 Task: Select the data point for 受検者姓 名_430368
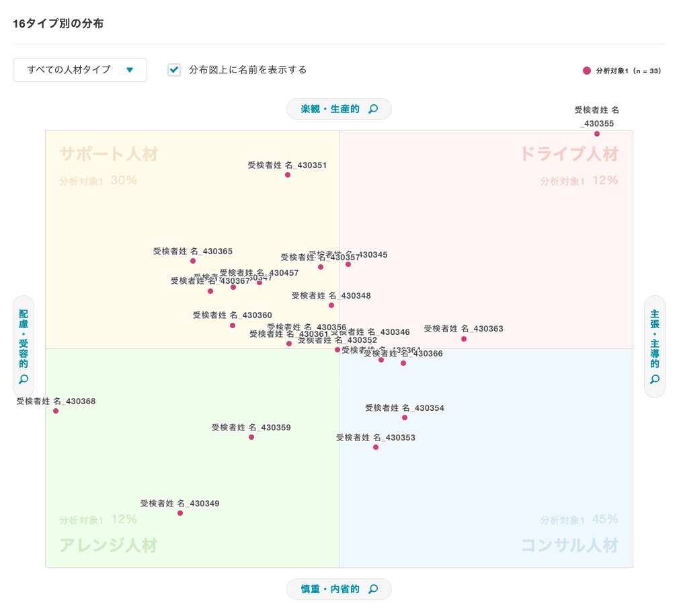tap(56, 411)
